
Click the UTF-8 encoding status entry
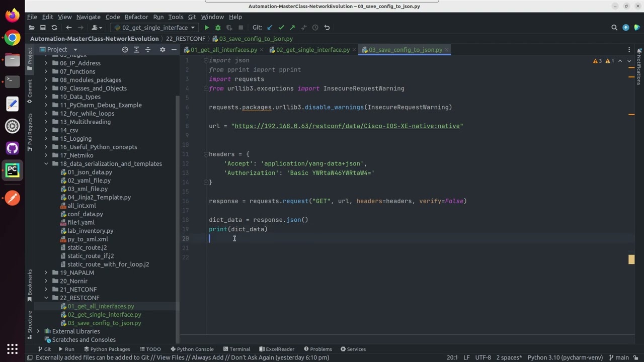[x=483, y=358]
